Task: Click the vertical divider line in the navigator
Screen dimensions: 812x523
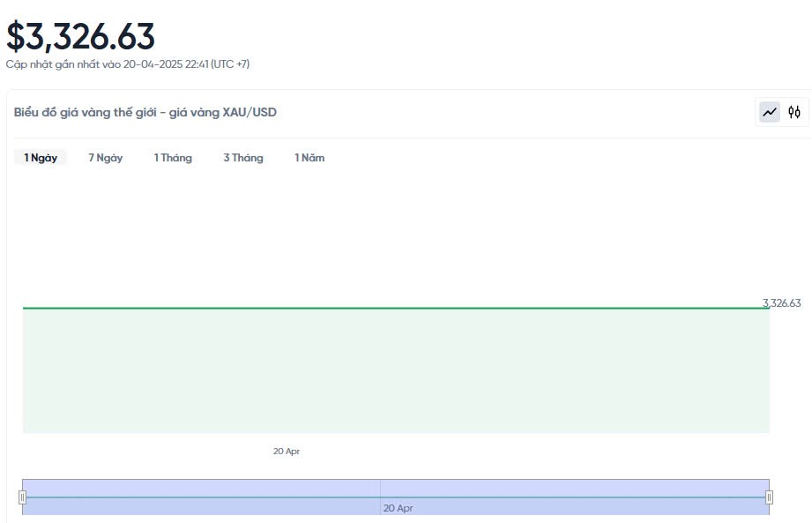Action: [x=380, y=488]
